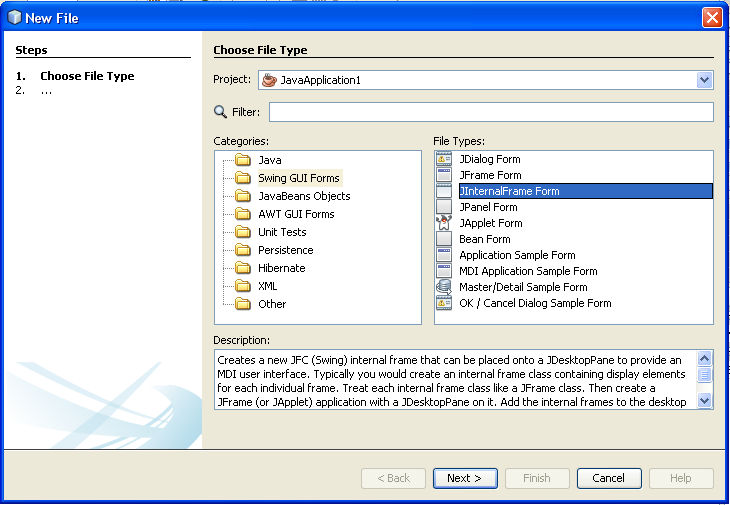Click the JFrame Form icon
This screenshot has width=730, height=505.
point(444,175)
